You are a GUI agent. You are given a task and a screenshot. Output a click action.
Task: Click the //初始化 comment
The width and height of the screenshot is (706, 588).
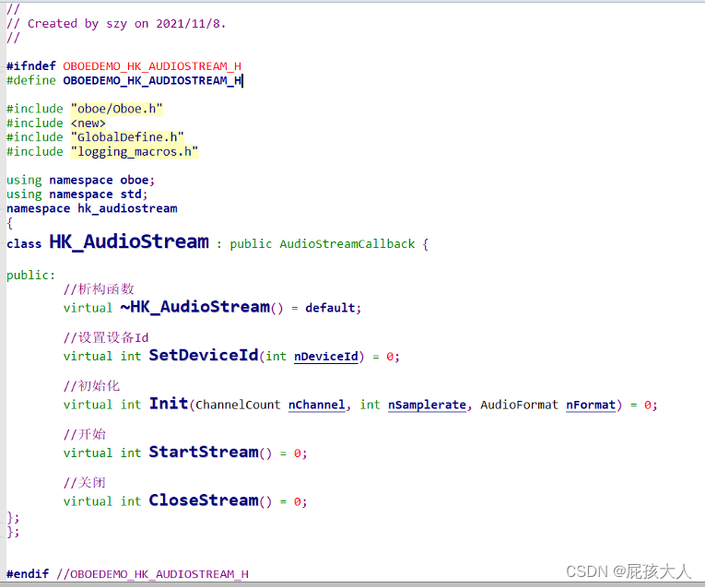91,386
